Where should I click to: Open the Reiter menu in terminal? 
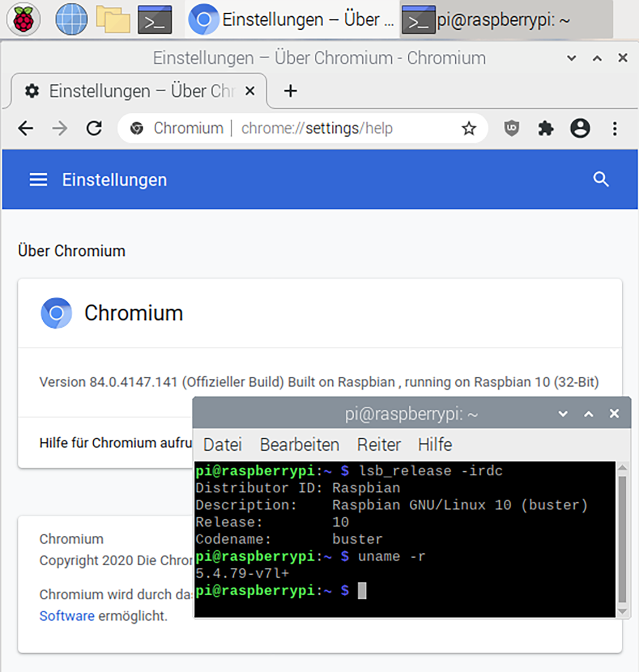[x=379, y=444]
